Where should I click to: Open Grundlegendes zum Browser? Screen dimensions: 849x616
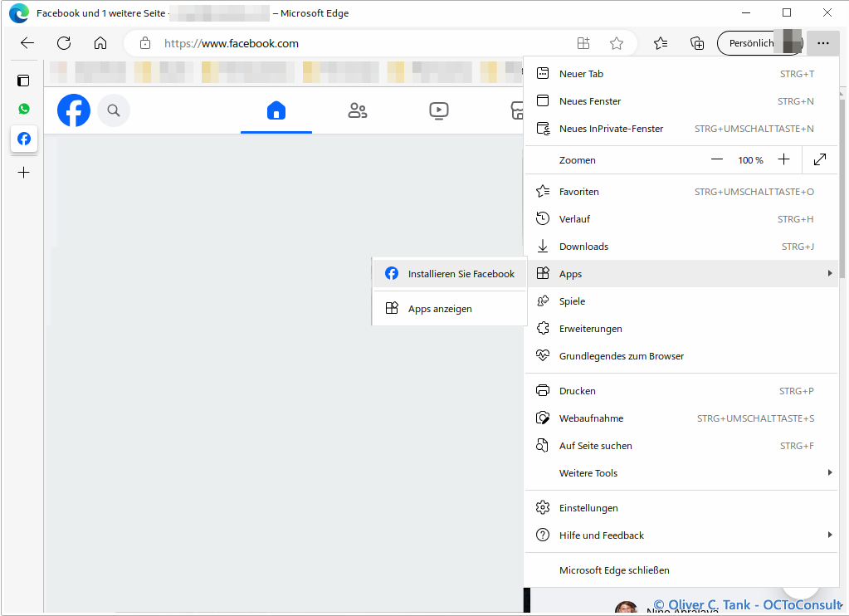click(681, 356)
